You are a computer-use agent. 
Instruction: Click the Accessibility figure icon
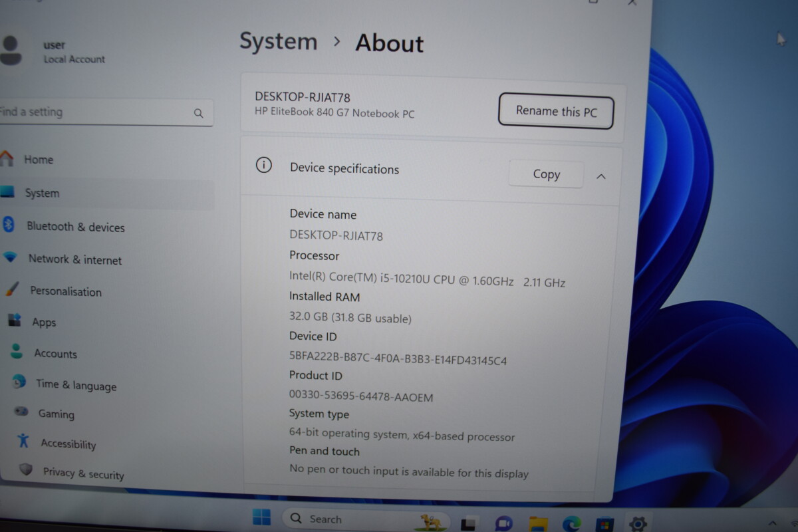click(24, 440)
